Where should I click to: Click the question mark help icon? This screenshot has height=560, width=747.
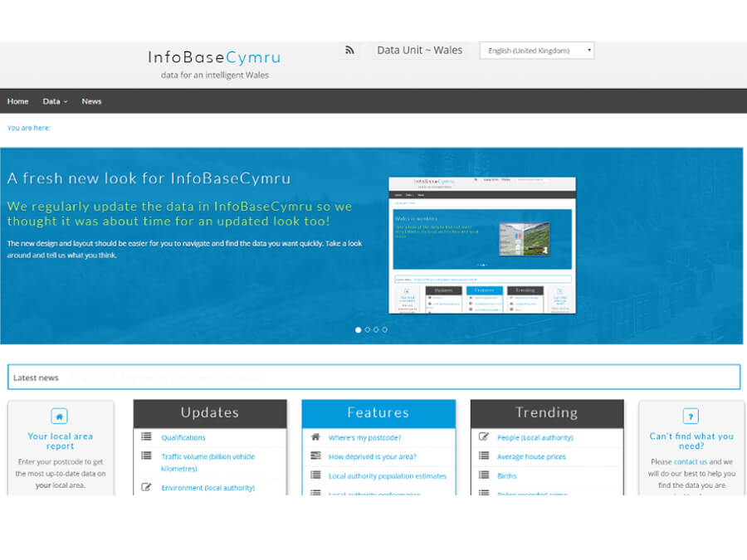(x=691, y=416)
